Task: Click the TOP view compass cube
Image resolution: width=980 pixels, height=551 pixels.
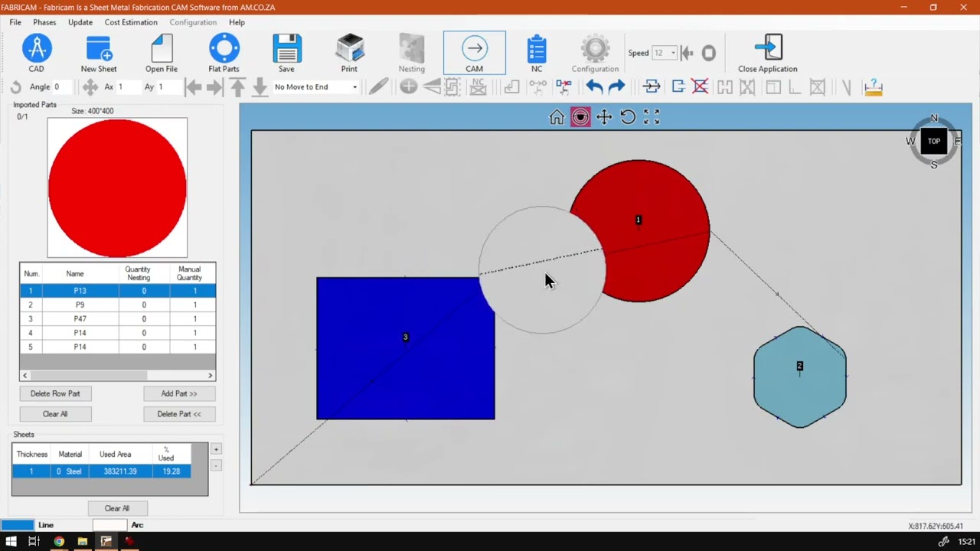Action: tap(934, 142)
